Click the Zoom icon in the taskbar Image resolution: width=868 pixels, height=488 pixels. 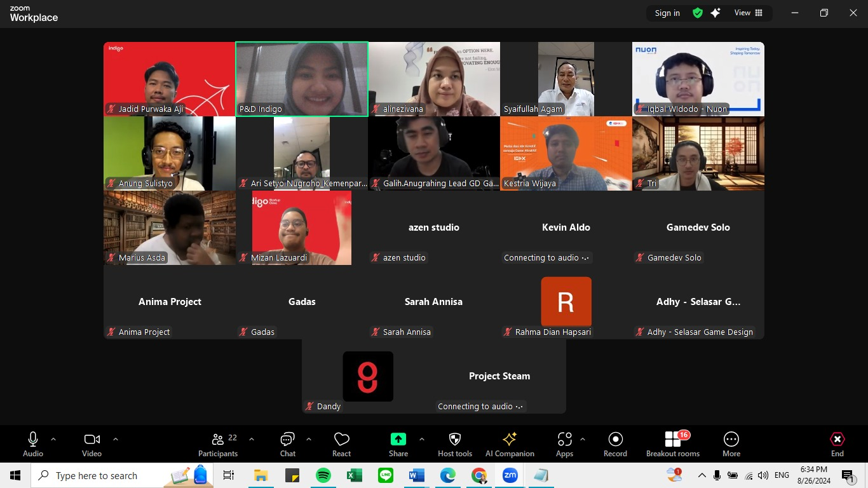click(510, 475)
